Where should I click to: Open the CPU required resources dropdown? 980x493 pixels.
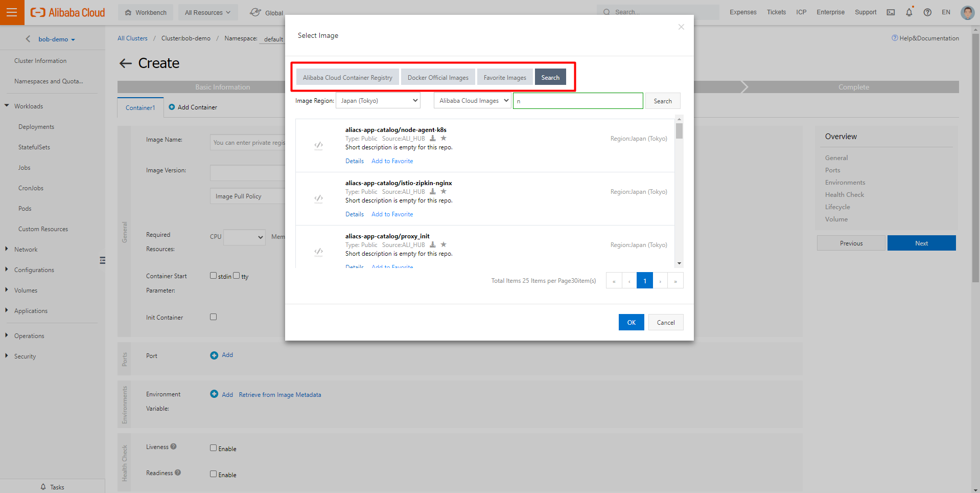coord(244,237)
